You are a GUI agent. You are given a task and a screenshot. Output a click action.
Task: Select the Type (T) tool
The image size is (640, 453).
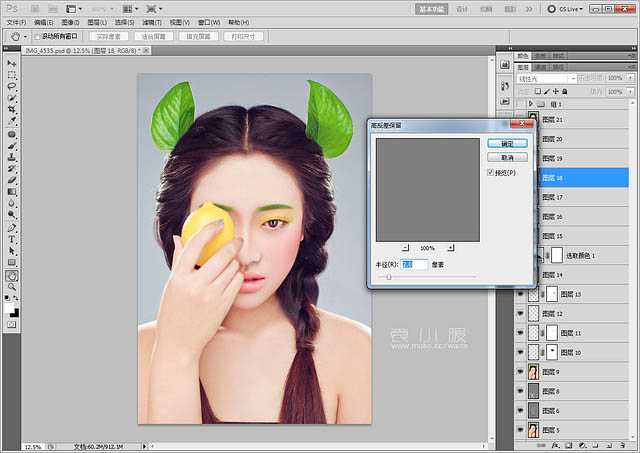[11, 240]
